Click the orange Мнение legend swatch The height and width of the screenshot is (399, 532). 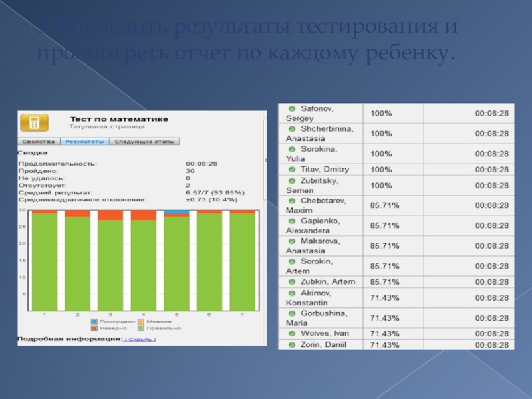(141, 321)
